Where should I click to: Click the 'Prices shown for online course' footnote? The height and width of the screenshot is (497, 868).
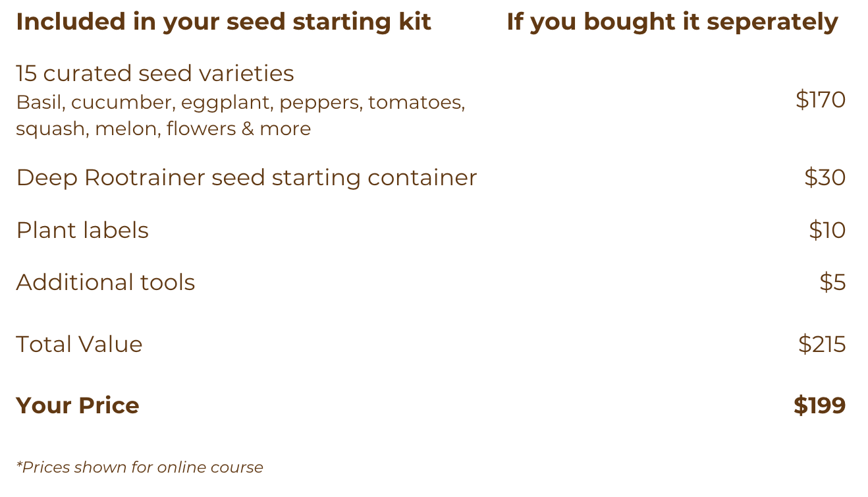point(139,467)
